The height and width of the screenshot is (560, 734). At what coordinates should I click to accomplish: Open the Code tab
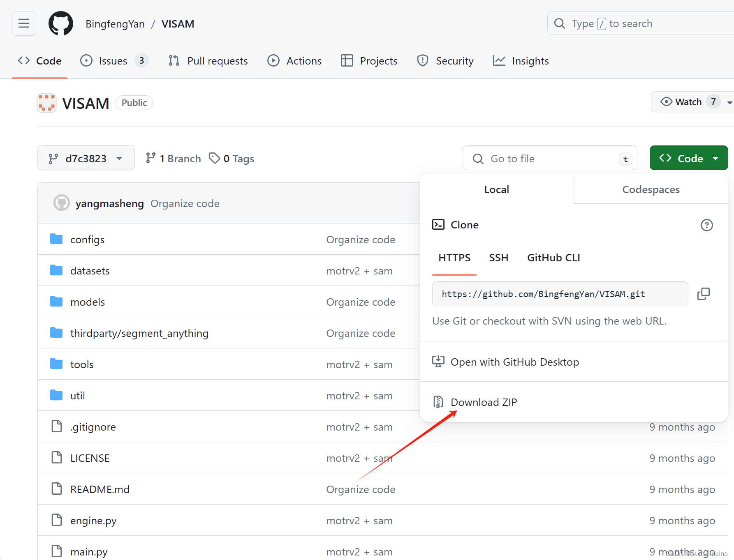coord(40,61)
